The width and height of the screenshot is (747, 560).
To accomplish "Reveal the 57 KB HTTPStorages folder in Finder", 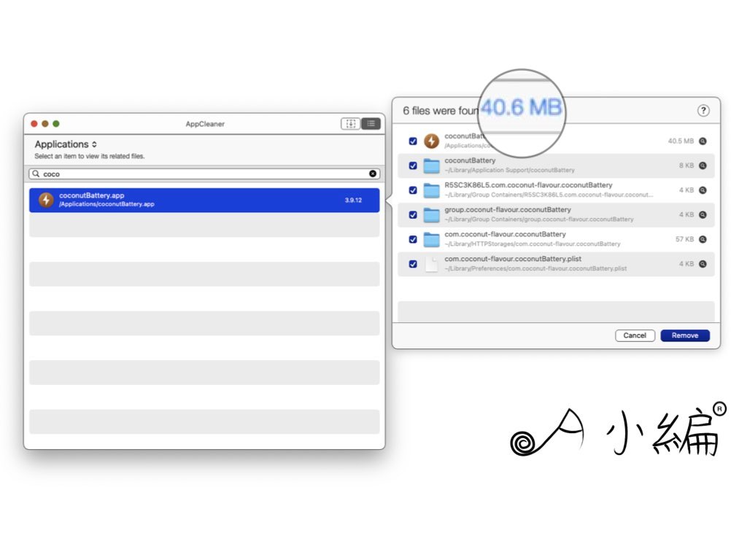I will pos(703,239).
